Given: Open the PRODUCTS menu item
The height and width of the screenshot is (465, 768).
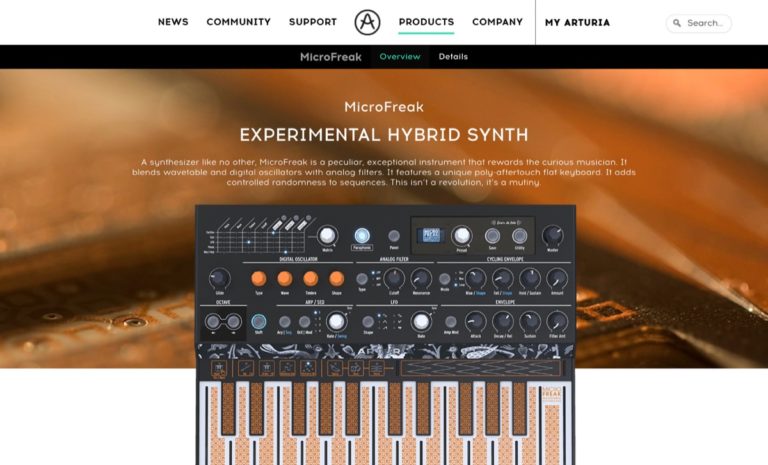Looking at the screenshot, I should coord(426,22).
